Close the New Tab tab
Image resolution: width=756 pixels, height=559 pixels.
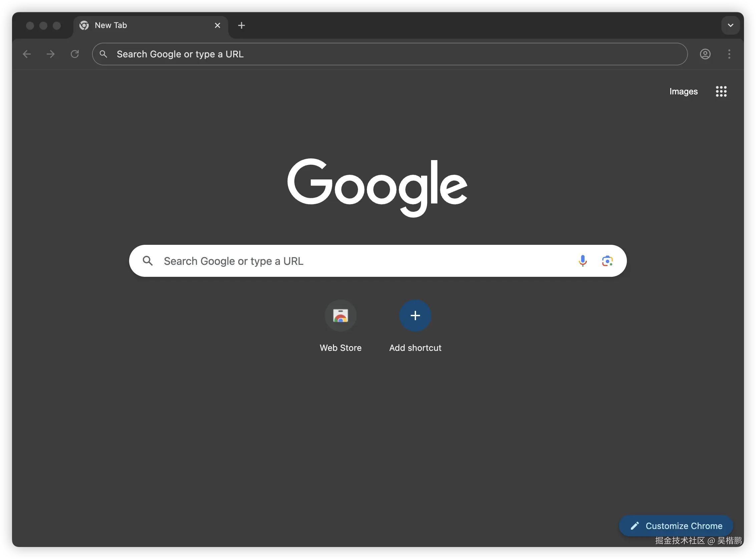pyautogui.click(x=218, y=25)
